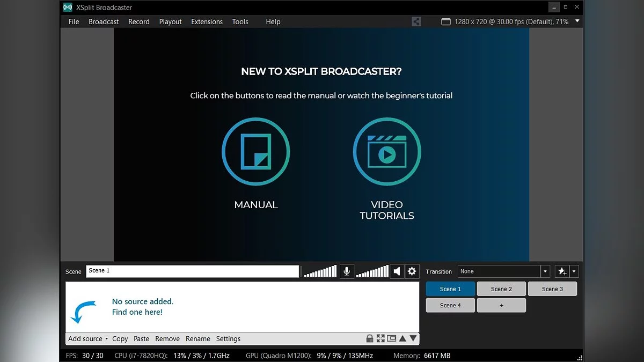Click the Scene name text field
This screenshot has height=362, width=644.
(x=192, y=271)
